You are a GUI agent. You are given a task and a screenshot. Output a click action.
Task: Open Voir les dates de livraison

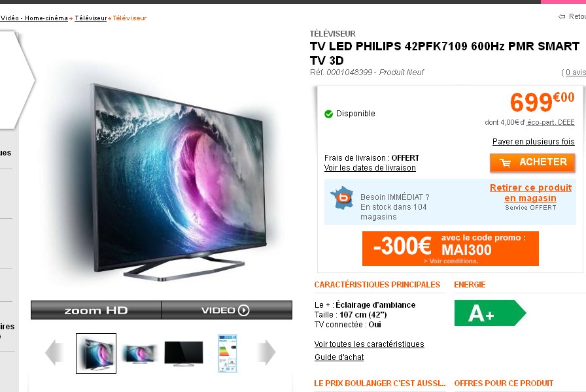[x=370, y=168]
